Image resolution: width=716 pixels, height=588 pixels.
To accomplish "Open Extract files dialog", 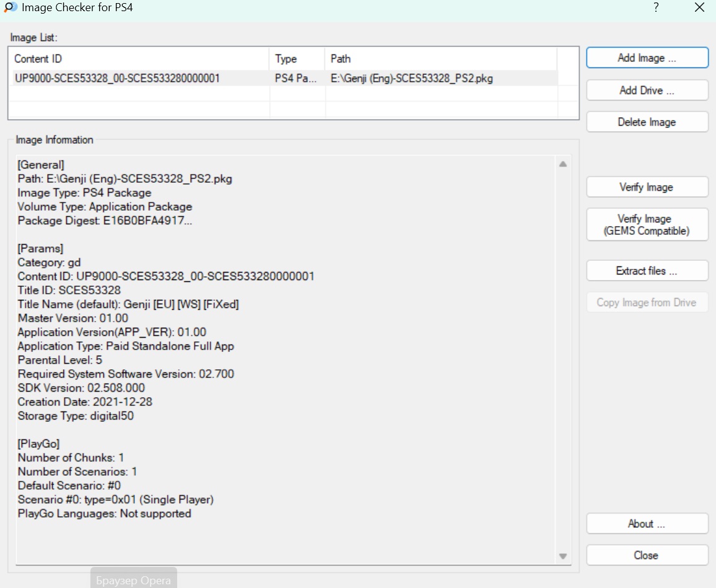I will pyautogui.click(x=647, y=271).
